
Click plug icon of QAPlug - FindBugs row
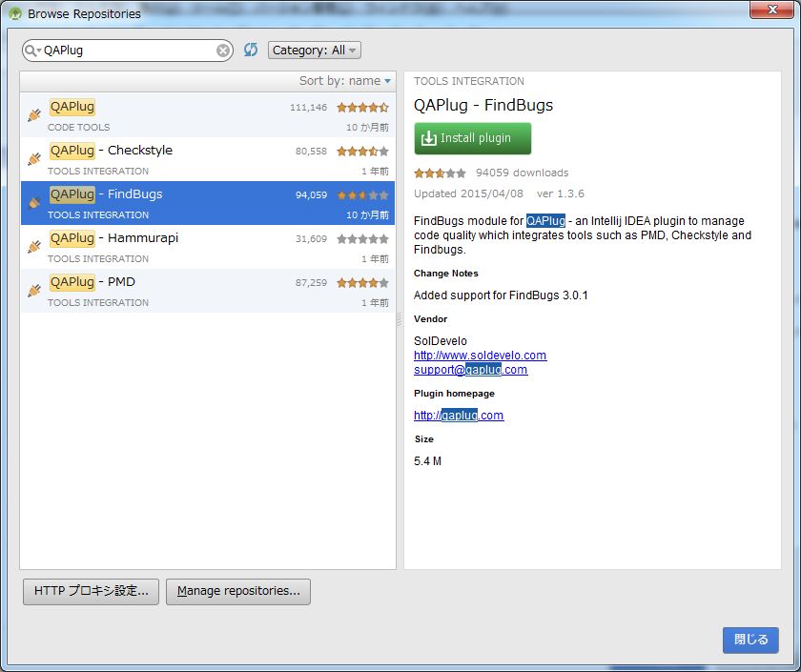point(34,203)
